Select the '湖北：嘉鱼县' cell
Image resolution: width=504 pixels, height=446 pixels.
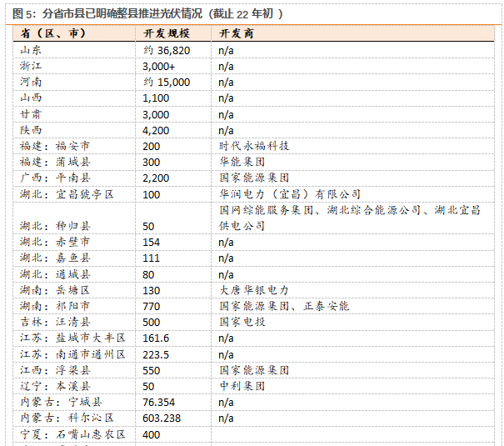coord(55,258)
